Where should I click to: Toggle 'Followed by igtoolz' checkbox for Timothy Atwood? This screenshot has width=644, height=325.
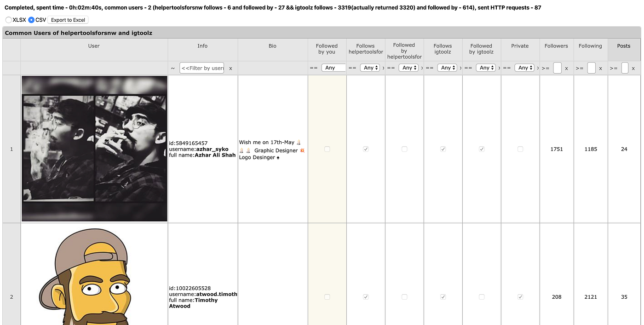tap(482, 297)
